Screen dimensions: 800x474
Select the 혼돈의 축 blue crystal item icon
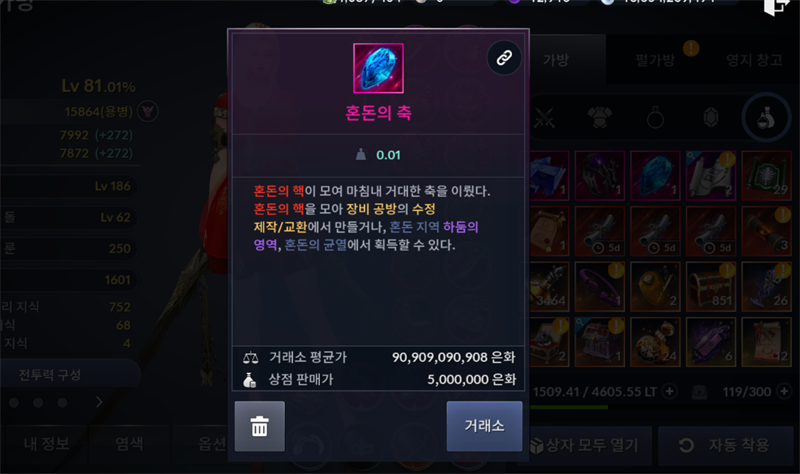[378, 68]
